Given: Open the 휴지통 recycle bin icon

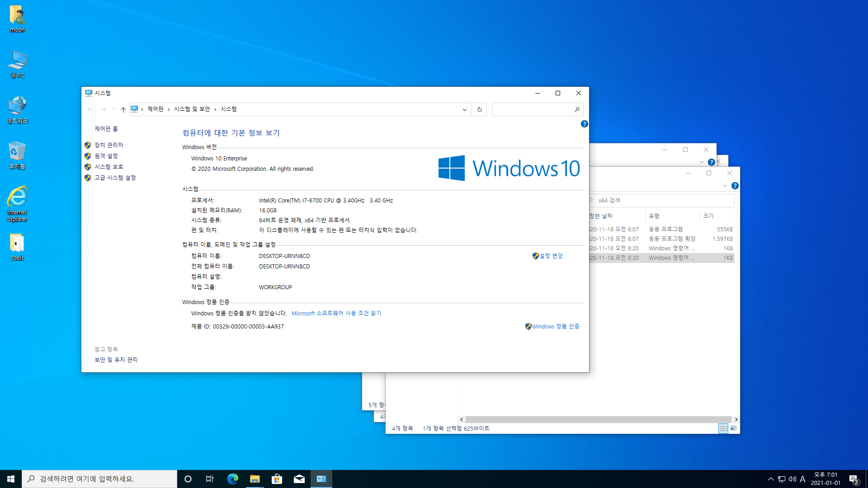Looking at the screenshot, I should click(17, 155).
